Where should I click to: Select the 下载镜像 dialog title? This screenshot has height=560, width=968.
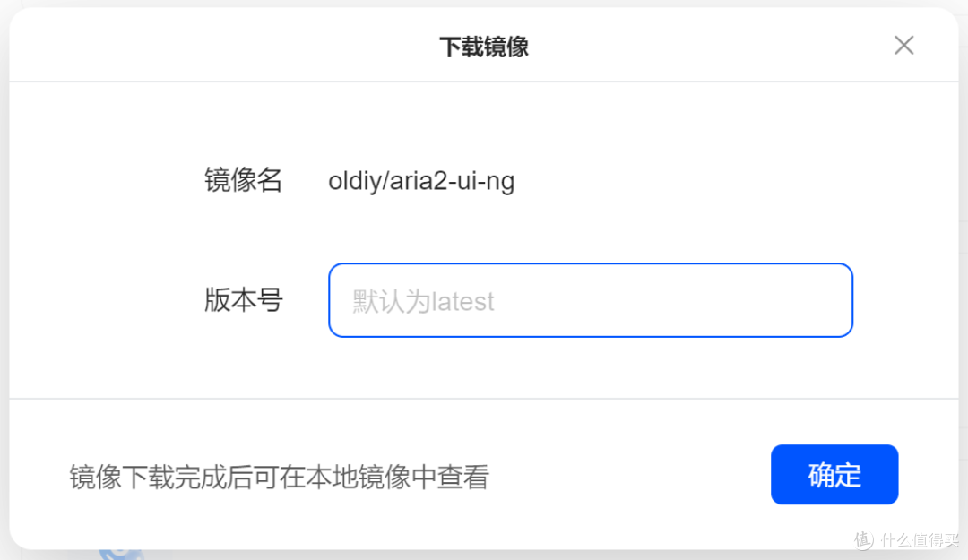coord(484,45)
